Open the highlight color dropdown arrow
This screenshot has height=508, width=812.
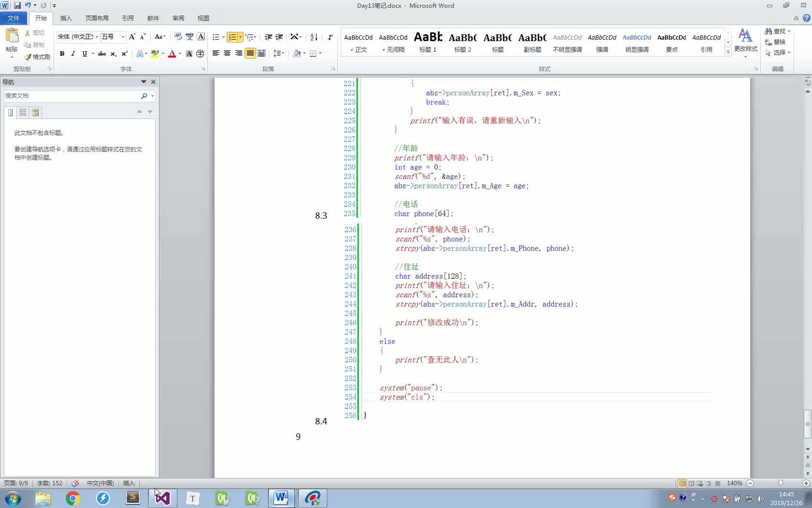pyautogui.click(x=163, y=54)
